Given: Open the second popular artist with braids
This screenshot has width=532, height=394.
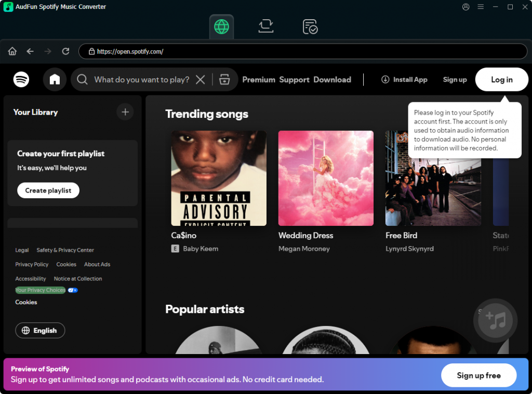Looking at the screenshot, I should (x=326, y=340).
